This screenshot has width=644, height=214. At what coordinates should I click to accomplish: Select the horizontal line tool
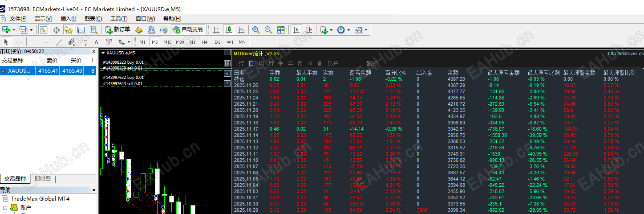tap(46, 42)
